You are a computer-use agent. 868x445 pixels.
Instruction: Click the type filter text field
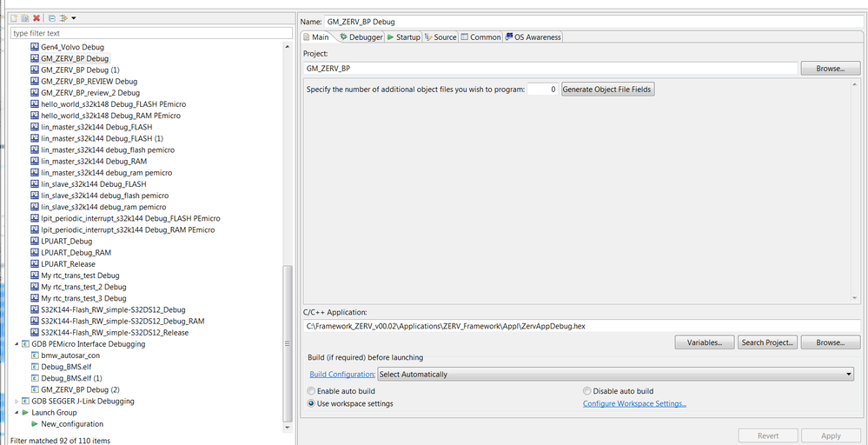[148, 33]
